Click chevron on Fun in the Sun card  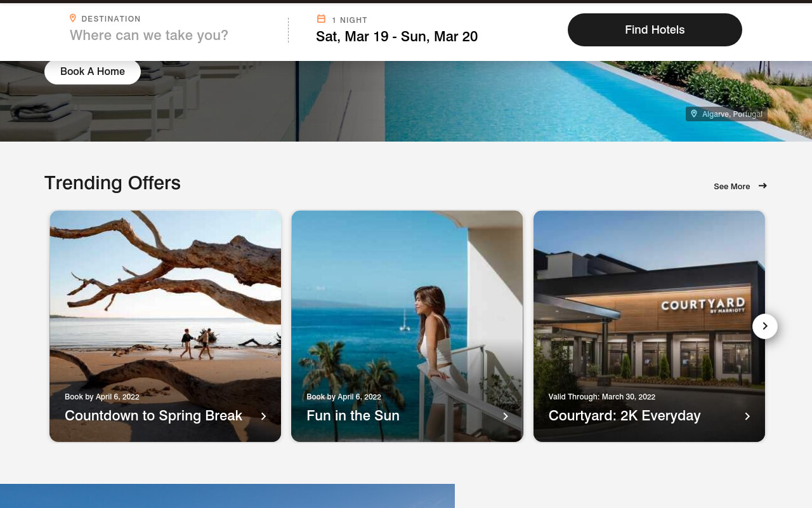tap(506, 417)
